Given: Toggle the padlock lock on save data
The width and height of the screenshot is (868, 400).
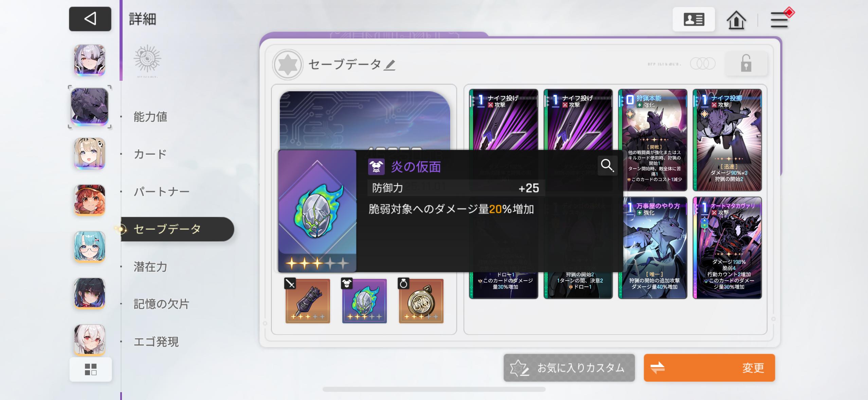Looking at the screenshot, I should pos(746,63).
